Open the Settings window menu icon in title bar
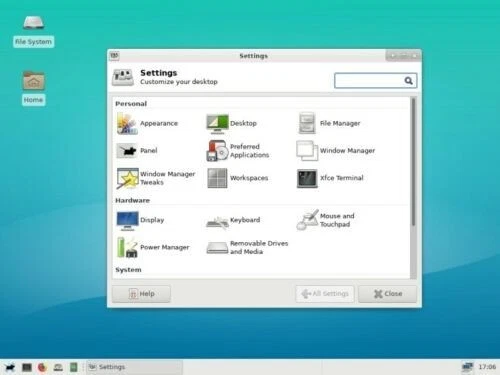This screenshot has width=500, height=375. click(x=114, y=55)
